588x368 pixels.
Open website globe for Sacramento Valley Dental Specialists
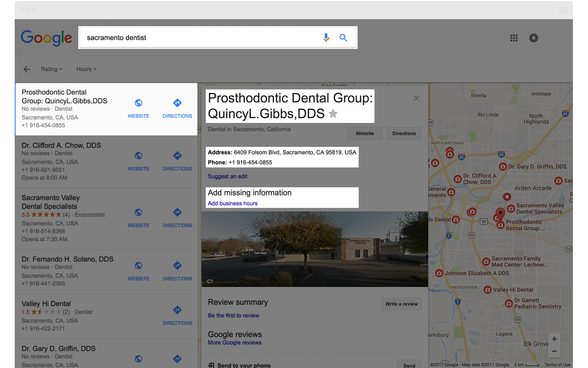point(139,212)
